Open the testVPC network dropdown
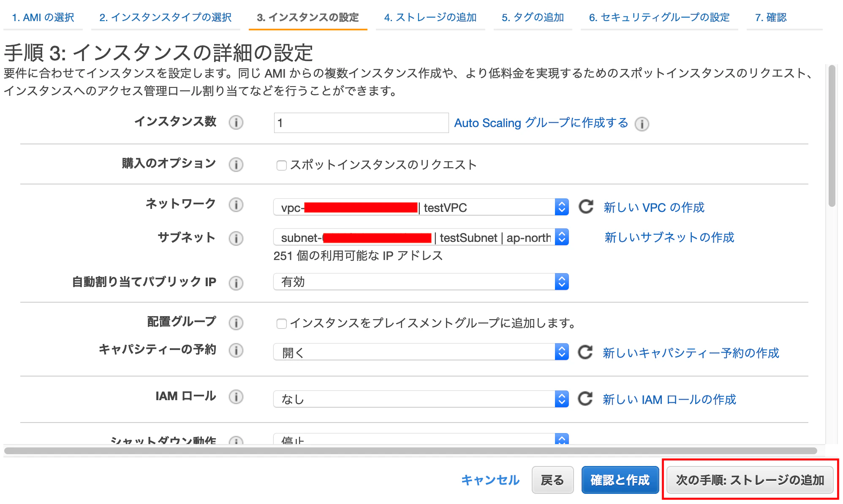Image resolution: width=843 pixels, height=504 pixels. (421, 207)
